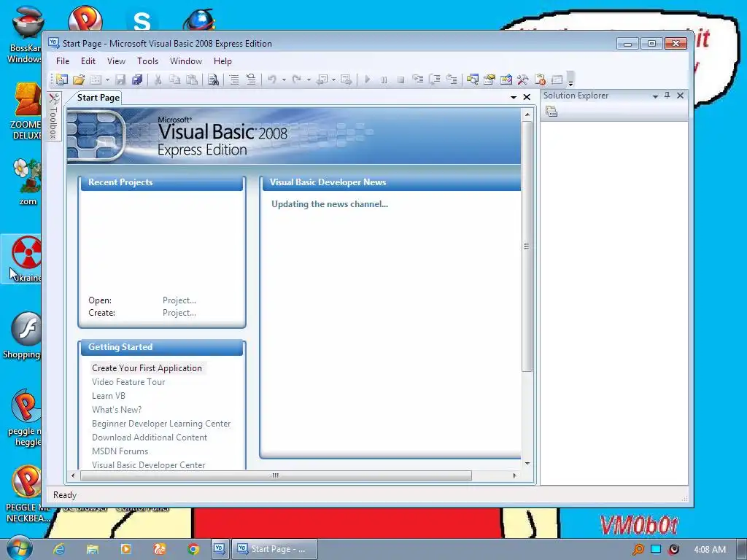747x560 pixels.
Task: Close the Start Page document tab
Action: click(527, 97)
